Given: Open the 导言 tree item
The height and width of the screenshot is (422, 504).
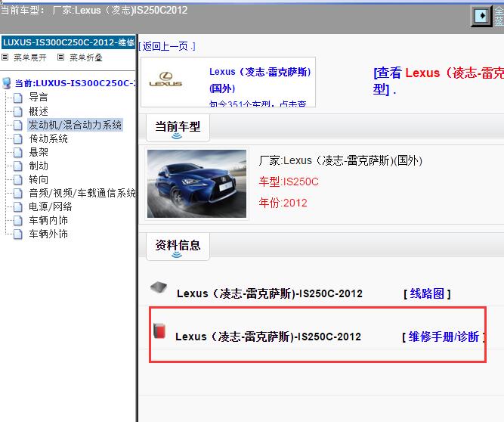Looking at the screenshot, I should coord(39,97).
